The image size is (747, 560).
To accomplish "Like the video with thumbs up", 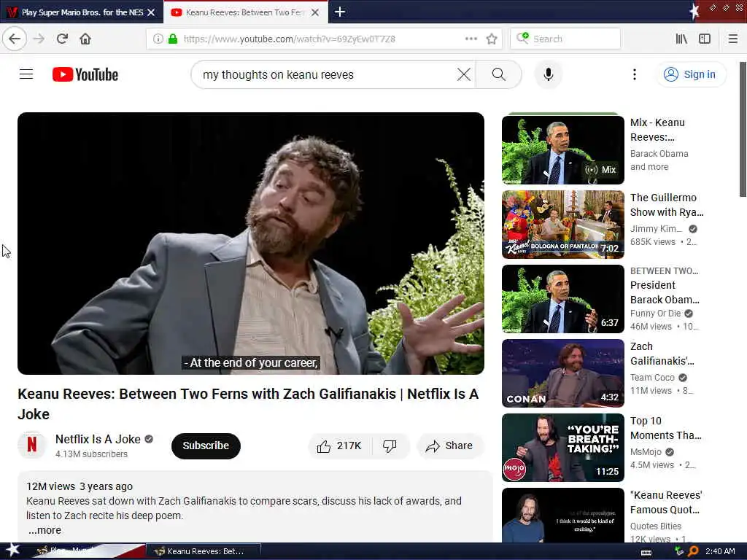I will (x=339, y=446).
